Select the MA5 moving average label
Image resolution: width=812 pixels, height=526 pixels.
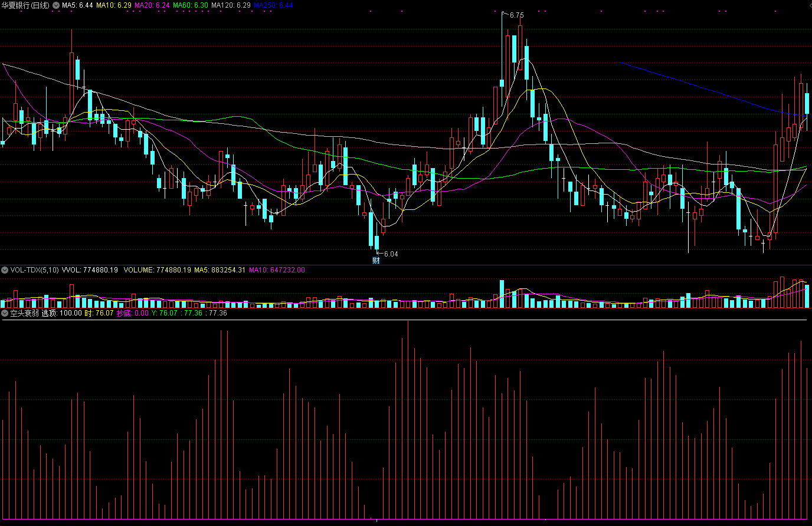(77, 5)
